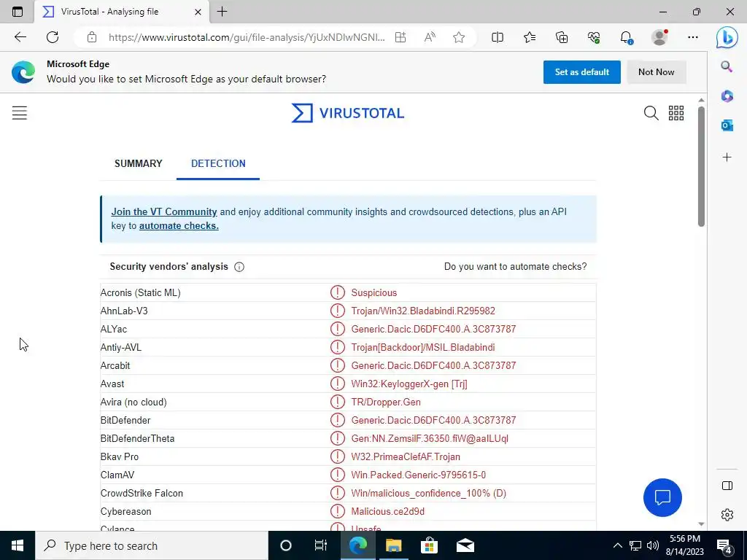The width and height of the screenshot is (747, 560).
Task: Open the split screen icon
Action: click(498, 37)
